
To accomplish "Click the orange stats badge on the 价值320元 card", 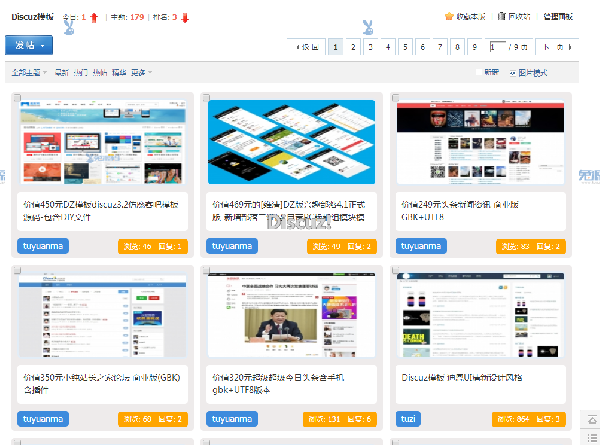I will tap(340, 420).
